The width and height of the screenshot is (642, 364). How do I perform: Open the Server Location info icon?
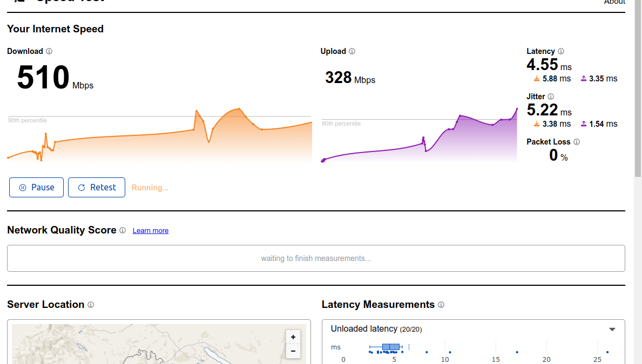coord(92,305)
